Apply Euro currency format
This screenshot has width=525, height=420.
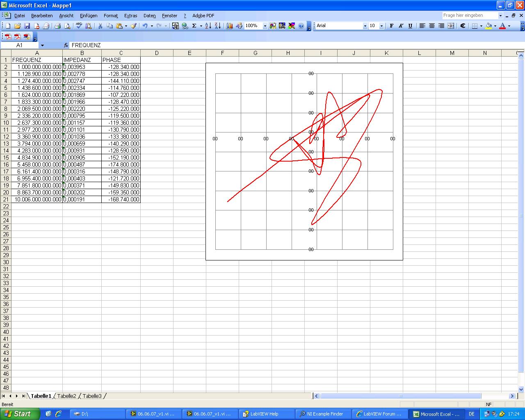[x=463, y=26]
